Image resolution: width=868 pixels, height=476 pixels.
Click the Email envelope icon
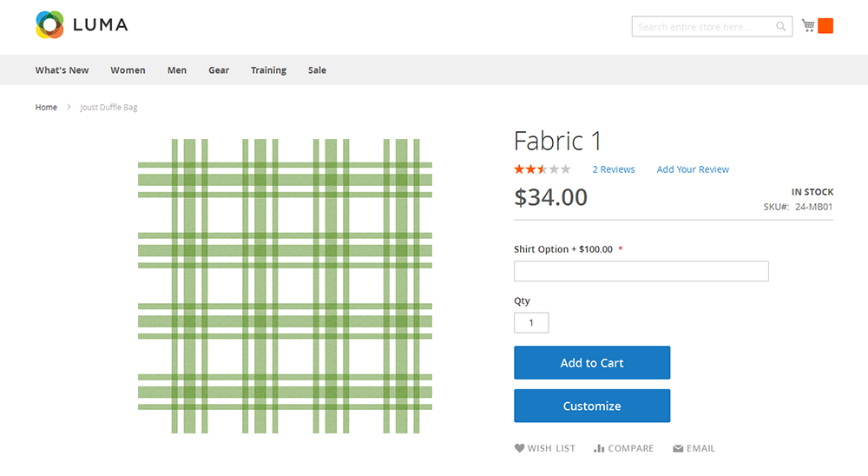[676, 448]
